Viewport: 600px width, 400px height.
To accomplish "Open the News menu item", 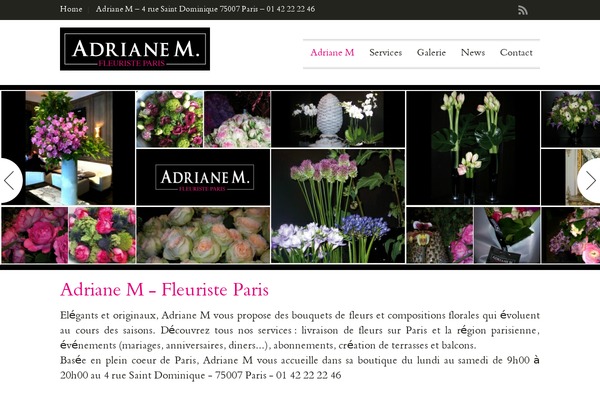I will click(x=473, y=52).
